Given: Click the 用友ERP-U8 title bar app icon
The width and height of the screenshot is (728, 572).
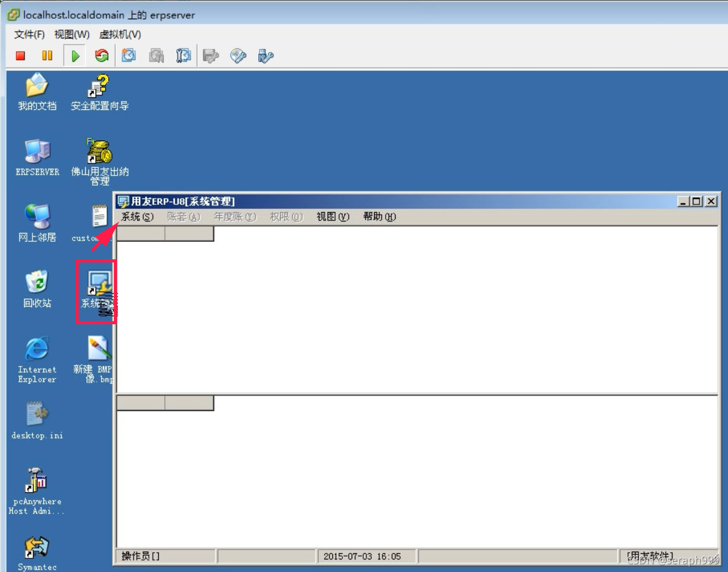Looking at the screenshot, I should click(x=123, y=202).
